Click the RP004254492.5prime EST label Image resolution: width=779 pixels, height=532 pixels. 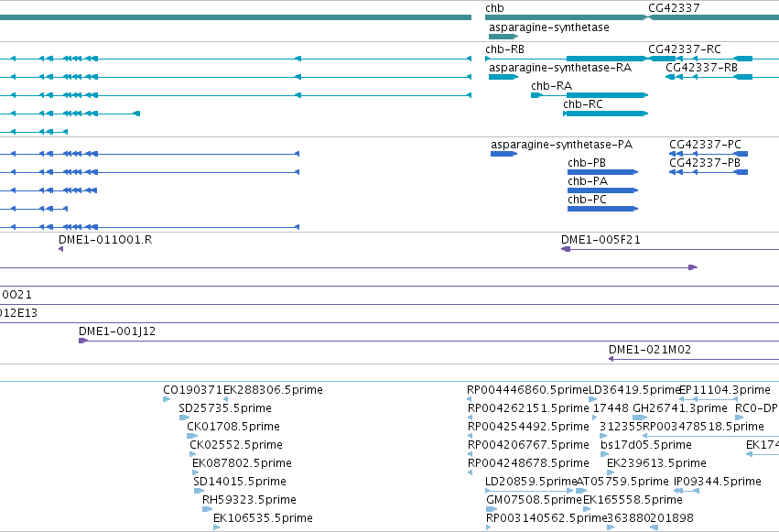point(528,427)
